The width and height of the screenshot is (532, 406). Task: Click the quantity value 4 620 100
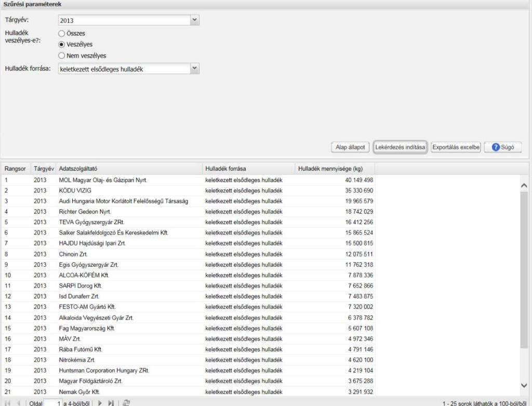[361, 359]
